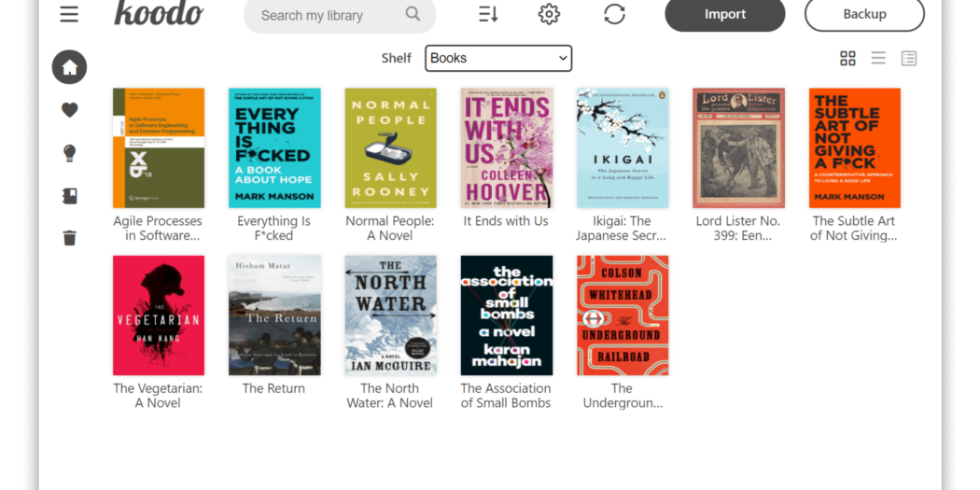Open The North Water book cover
Image resolution: width=980 pixels, height=490 pixels.
tap(391, 315)
